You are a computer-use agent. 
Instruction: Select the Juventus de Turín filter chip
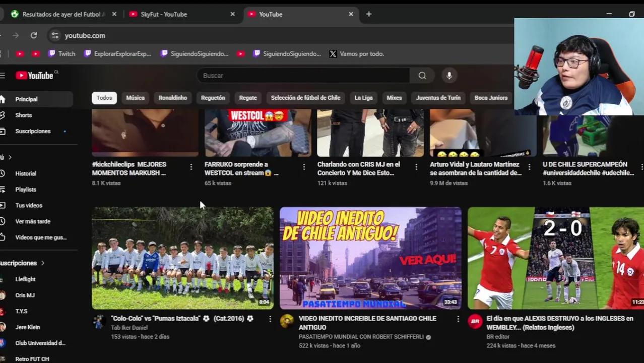coord(438,98)
